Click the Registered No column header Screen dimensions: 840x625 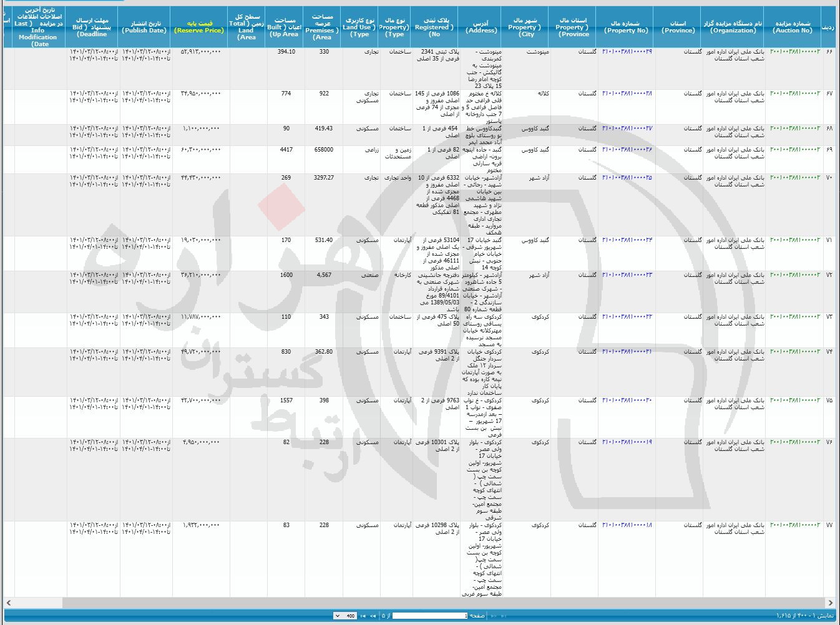click(x=434, y=27)
